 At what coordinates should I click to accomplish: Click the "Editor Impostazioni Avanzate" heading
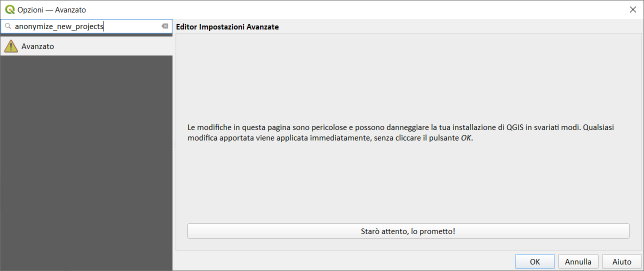click(227, 27)
